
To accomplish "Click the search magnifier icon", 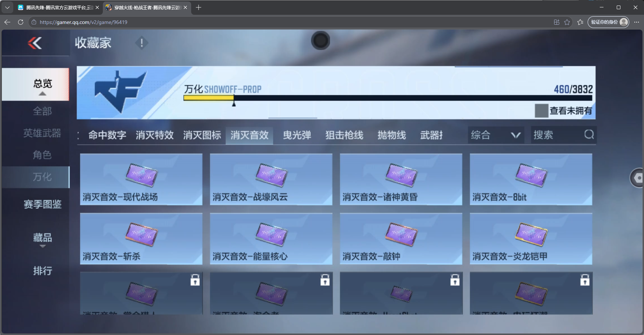I will click(589, 135).
